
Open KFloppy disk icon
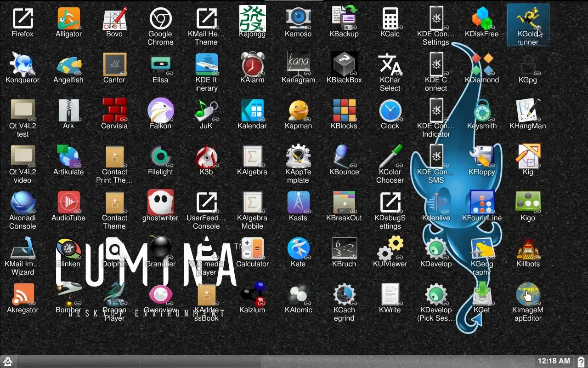tap(482, 156)
